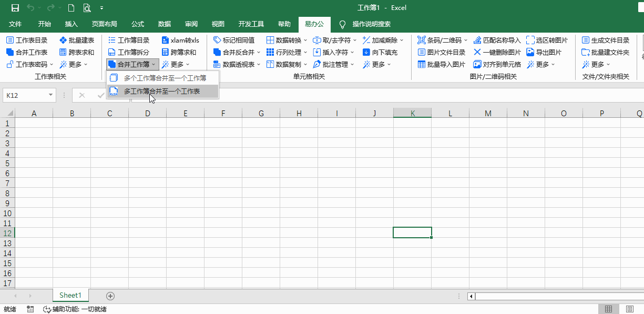Click 标记相同值 mark same values tool

234,40
